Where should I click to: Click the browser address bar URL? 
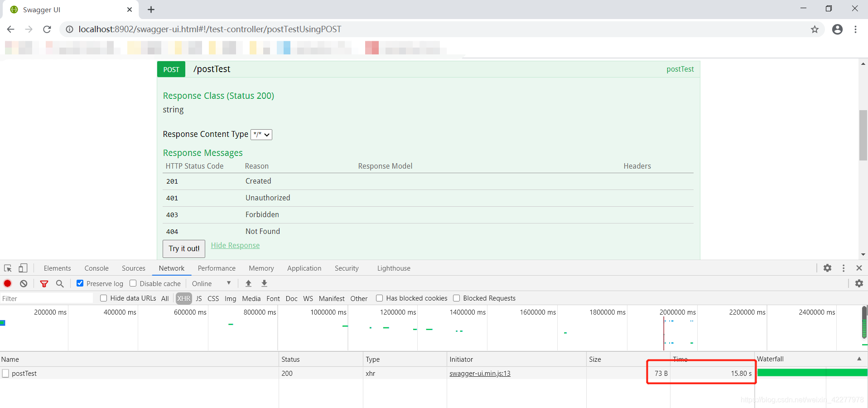(x=210, y=29)
